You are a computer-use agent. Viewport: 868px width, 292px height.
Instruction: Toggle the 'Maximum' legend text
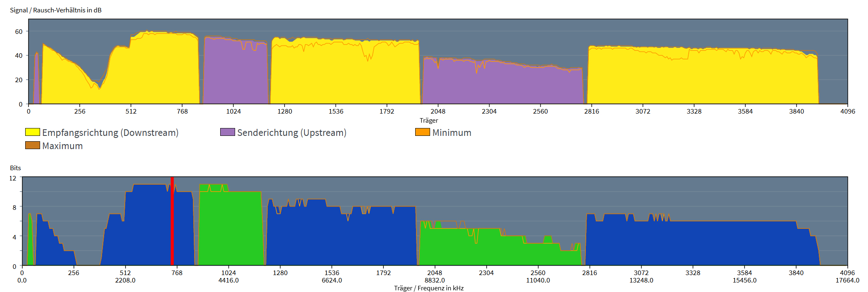click(62, 146)
